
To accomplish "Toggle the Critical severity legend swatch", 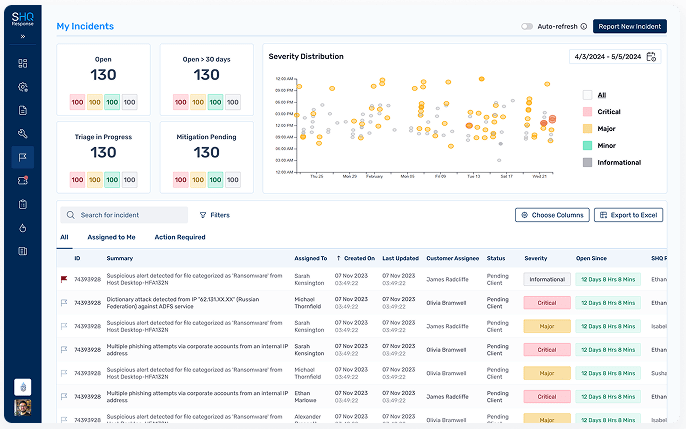I will 588,112.
